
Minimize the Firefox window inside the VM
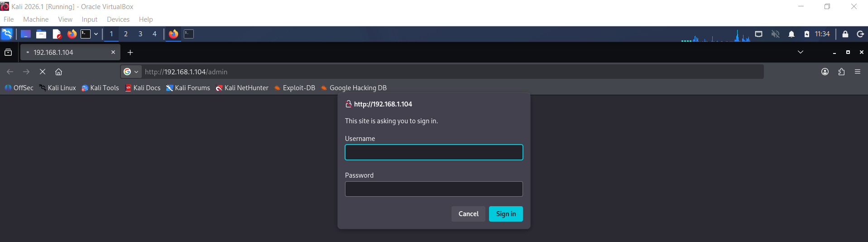[x=834, y=53]
